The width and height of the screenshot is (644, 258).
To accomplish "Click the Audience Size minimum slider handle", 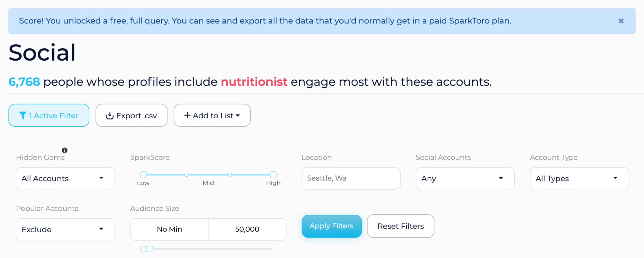I will 143,249.
